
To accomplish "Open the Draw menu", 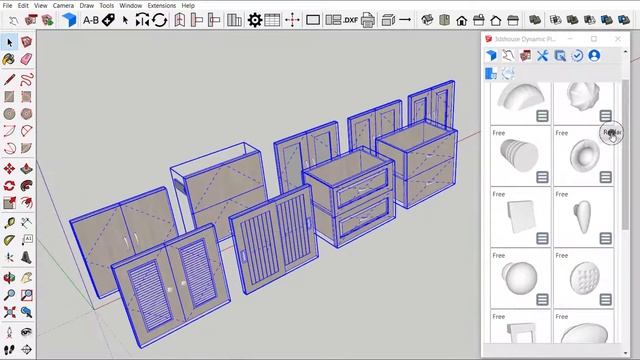I will point(87,5).
